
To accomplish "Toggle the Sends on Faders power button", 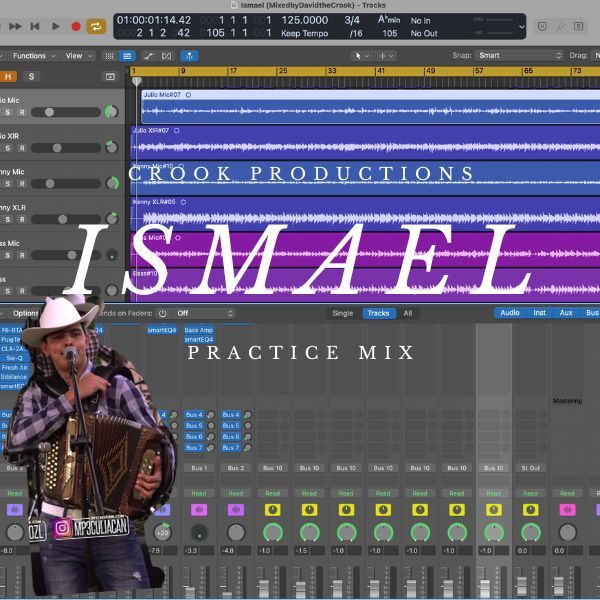I will coord(163,313).
